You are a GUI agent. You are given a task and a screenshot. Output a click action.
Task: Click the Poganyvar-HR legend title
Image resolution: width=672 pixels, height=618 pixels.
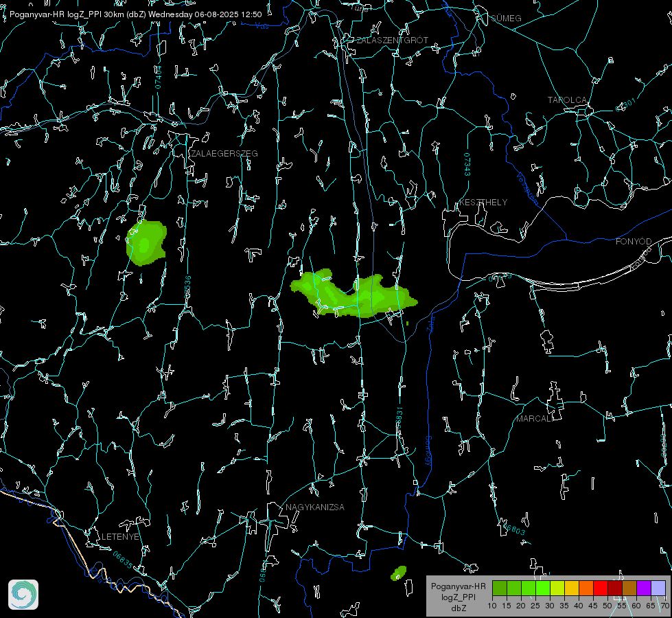458,586
